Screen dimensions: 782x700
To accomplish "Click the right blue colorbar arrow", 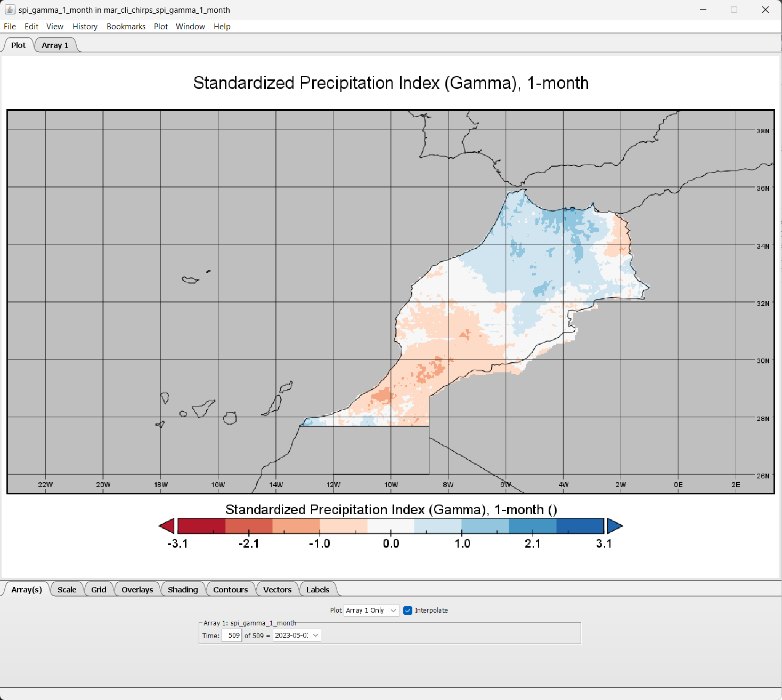I will click(615, 526).
